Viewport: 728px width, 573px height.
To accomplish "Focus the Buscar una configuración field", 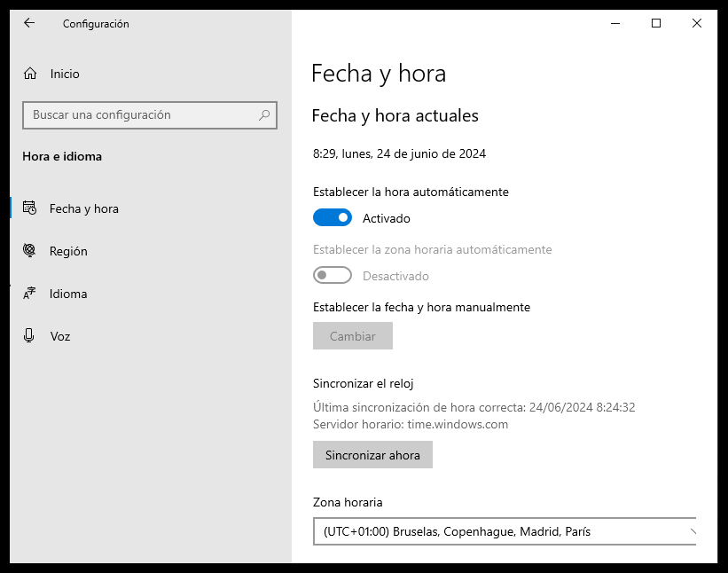I will [150, 114].
